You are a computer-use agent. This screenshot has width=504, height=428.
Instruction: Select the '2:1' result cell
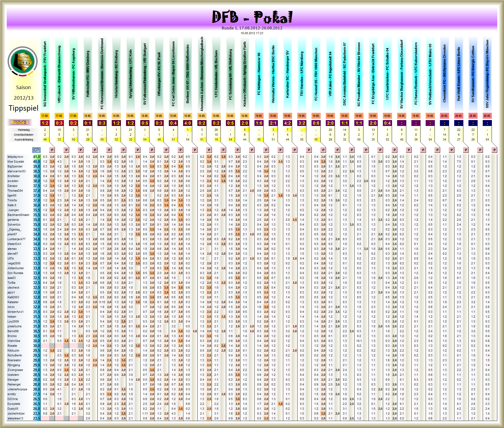tap(273, 123)
